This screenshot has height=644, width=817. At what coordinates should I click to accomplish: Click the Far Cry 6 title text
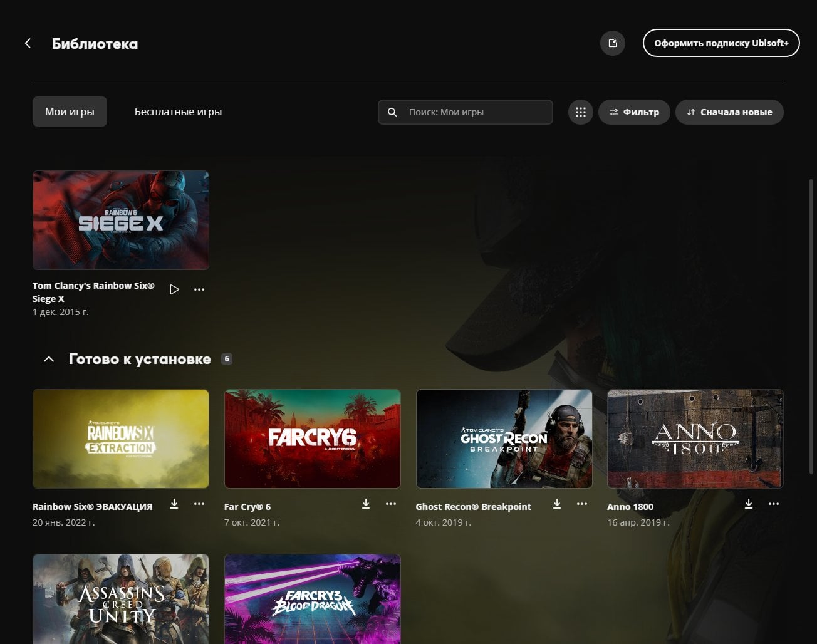click(247, 507)
